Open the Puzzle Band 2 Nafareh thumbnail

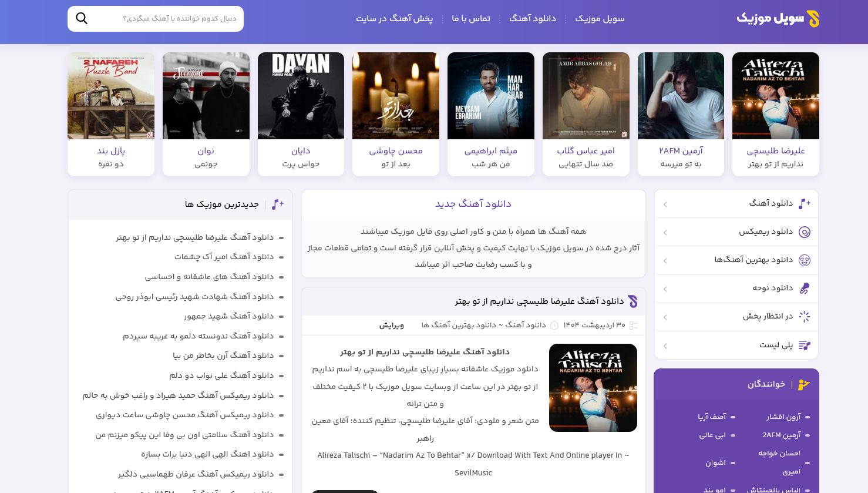pyautogui.click(x=111, y=96)
